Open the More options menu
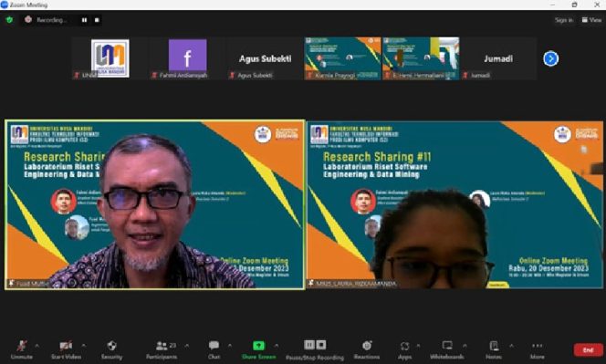The image size is (606, 364). pos(538,349)
